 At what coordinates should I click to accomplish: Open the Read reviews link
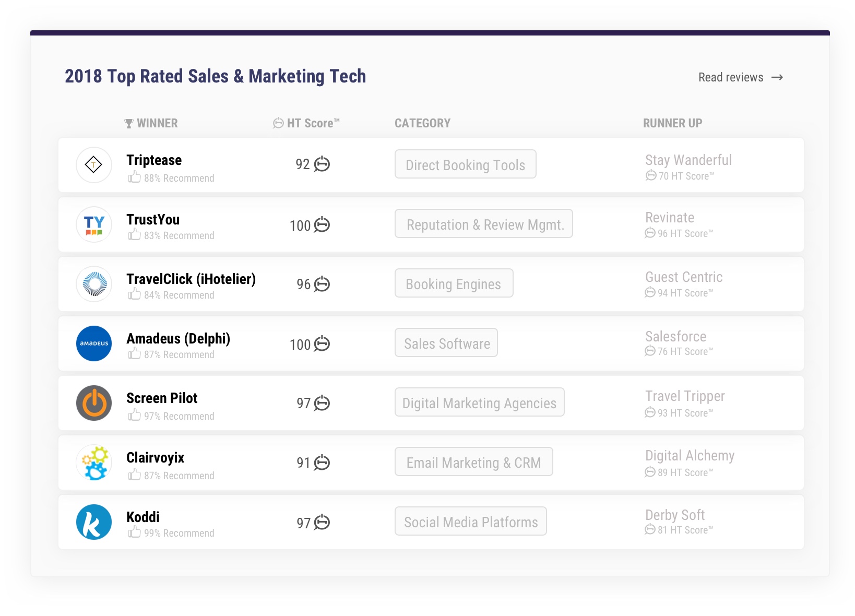tap(741, 77)
